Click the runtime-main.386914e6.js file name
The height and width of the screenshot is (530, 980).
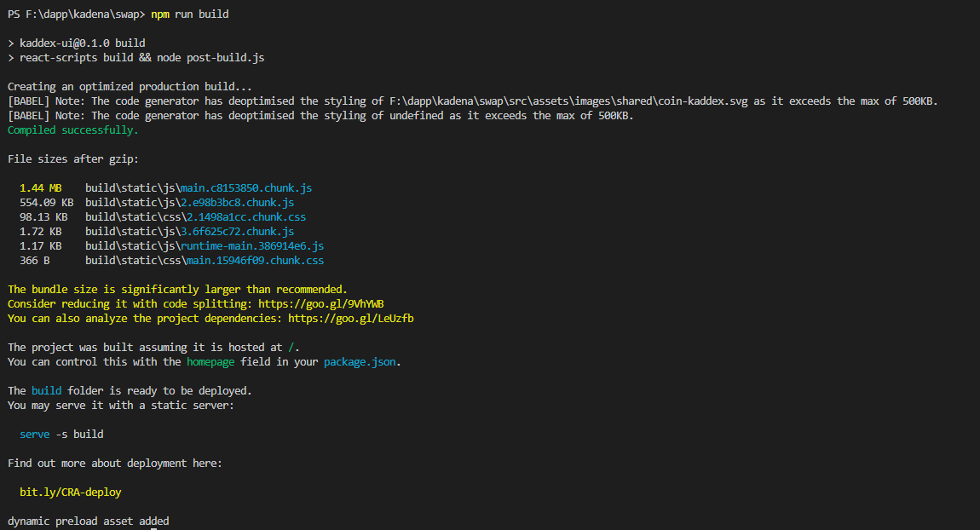click(x=252, y=245)
